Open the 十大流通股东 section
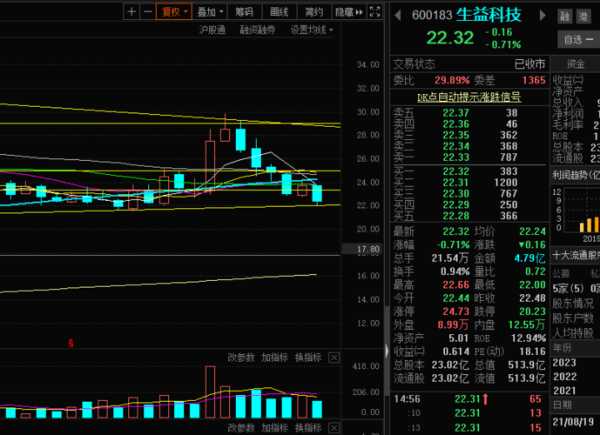 pos(576,255)
